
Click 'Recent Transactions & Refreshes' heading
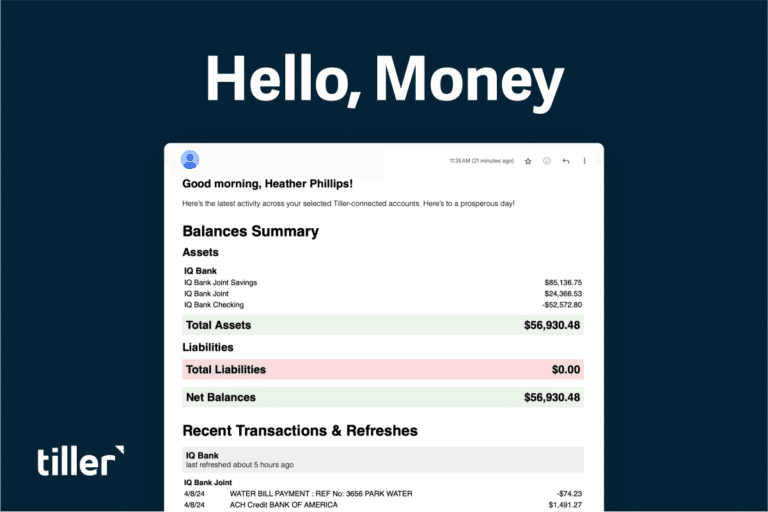tap(300, 431)
